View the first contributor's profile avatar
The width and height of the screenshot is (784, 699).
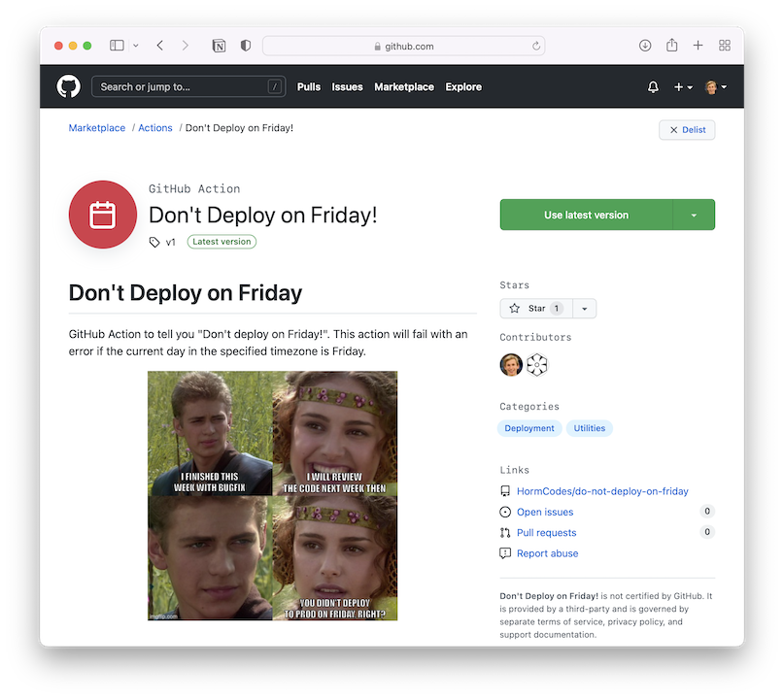tap(511, 365)
